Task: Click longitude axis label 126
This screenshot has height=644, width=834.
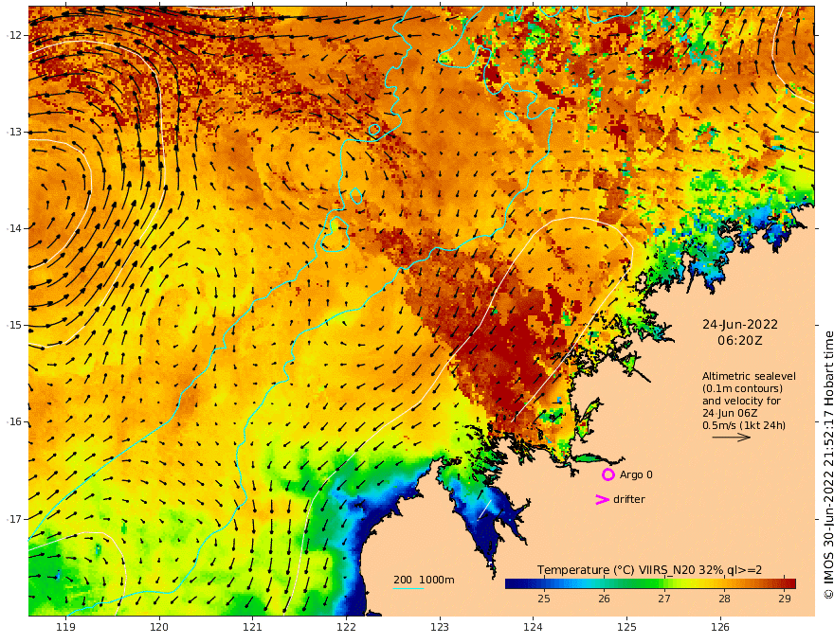Action: pyautogui.click(x=720, y=627)
